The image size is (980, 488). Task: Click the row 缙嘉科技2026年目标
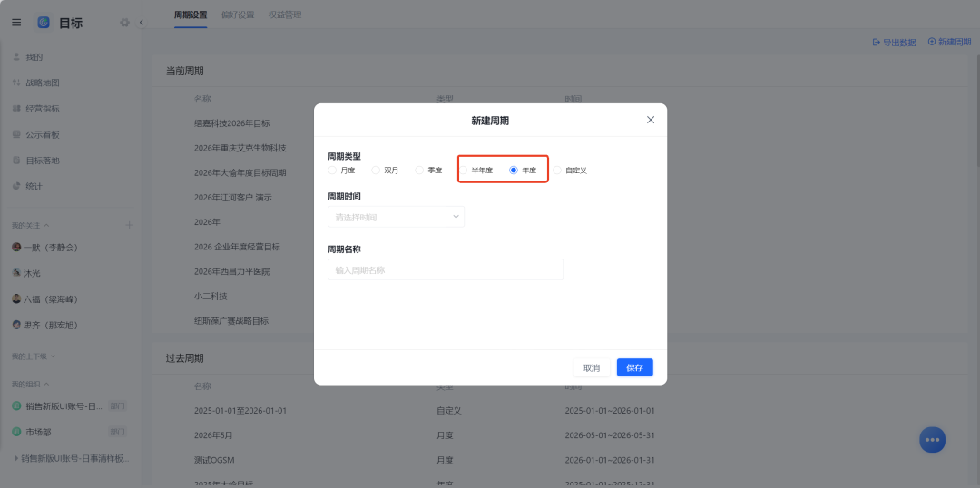[232, 123]
